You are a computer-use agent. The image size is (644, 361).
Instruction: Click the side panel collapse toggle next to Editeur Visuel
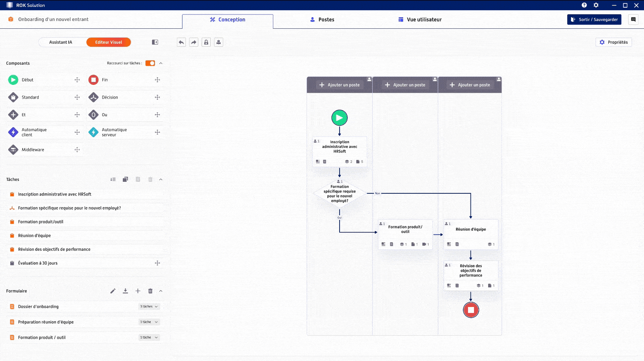point(155,42)
